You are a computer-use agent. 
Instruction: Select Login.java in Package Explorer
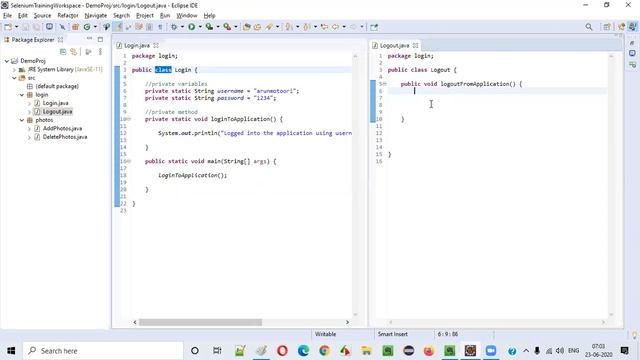pos(56,103)
